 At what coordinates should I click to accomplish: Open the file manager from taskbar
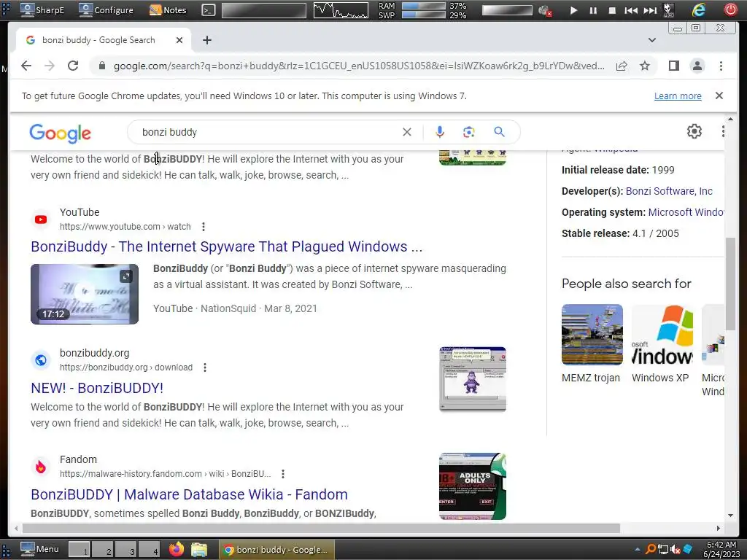tap(199, 550)
